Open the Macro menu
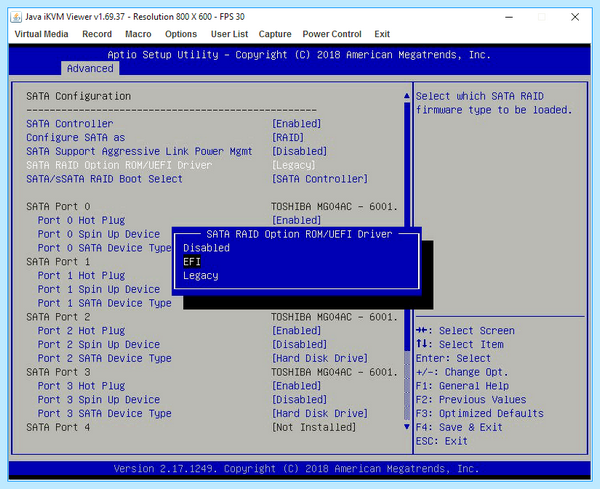 138,34
